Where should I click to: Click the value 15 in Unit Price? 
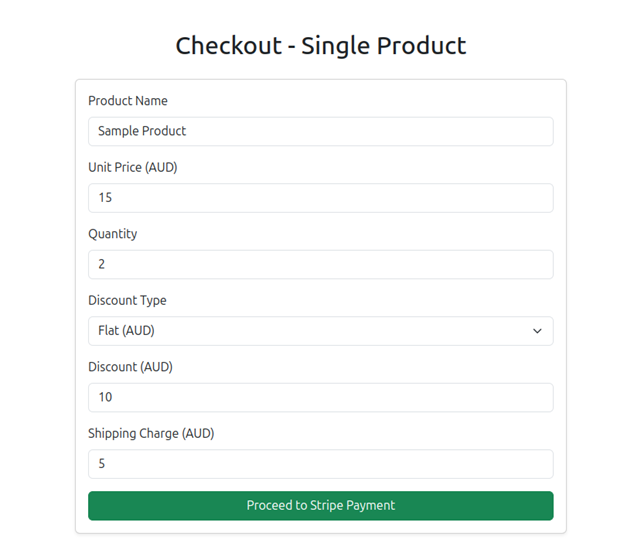coord(105,198)
